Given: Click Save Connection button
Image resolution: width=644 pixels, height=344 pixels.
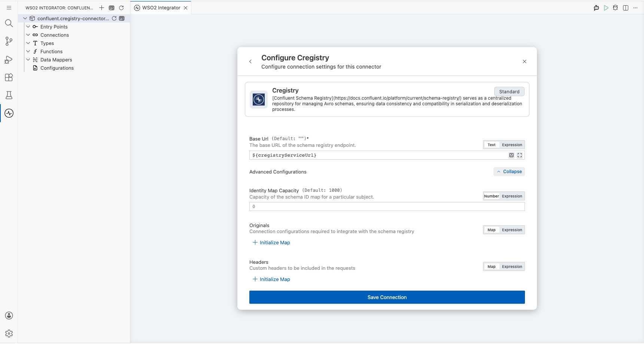Looking at the screenshot, I should pyautogui.click(x=387, y=297).
